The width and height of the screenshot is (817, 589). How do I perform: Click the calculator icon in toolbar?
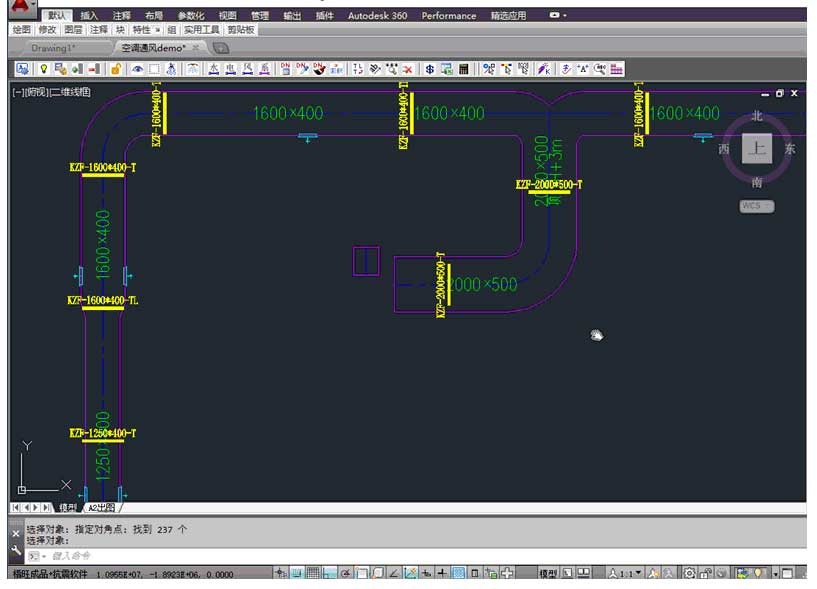click(463, 69)
